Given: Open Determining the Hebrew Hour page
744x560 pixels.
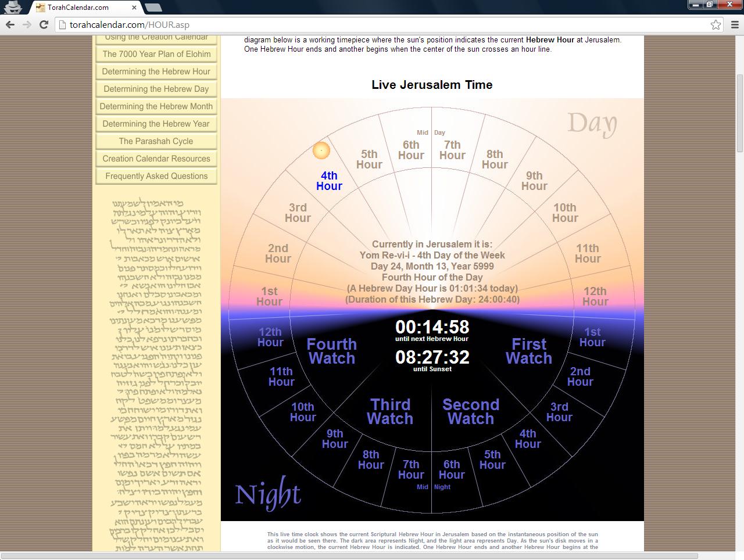Looking at the screenshot, I should coord(156,71).
